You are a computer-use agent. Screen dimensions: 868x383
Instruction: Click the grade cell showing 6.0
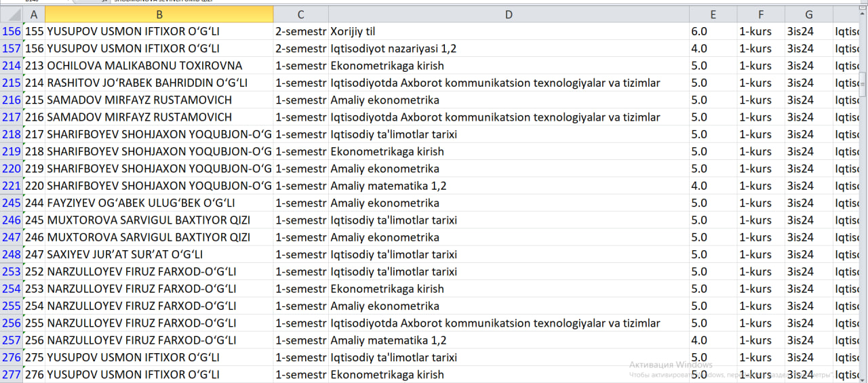(x=713, y=31)
